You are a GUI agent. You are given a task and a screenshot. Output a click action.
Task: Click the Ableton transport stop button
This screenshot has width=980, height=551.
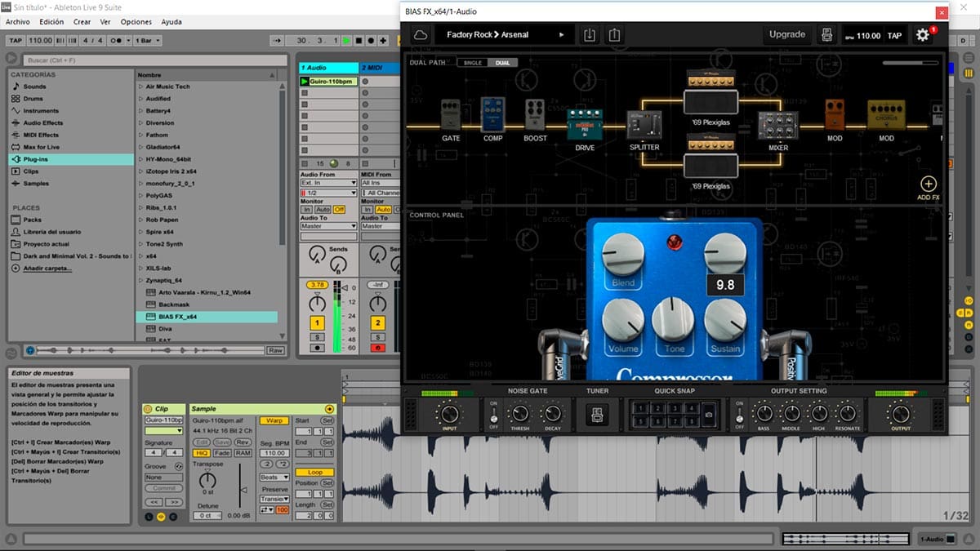tap(359, 41)
